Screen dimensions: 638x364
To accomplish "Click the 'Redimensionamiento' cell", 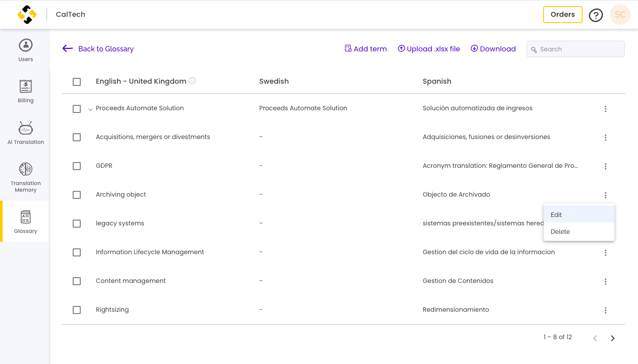I will click(x=456, y=310).
